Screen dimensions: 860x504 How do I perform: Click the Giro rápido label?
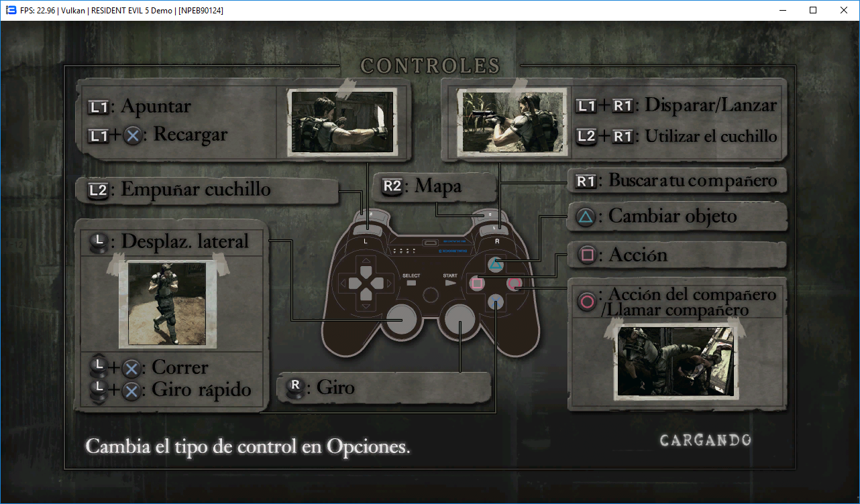202,390
